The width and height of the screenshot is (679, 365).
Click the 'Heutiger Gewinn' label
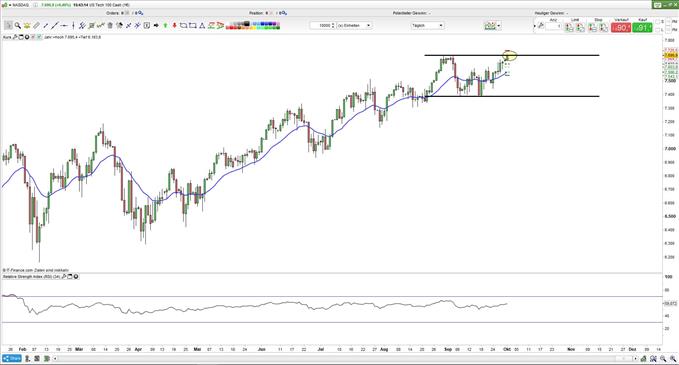550,13
